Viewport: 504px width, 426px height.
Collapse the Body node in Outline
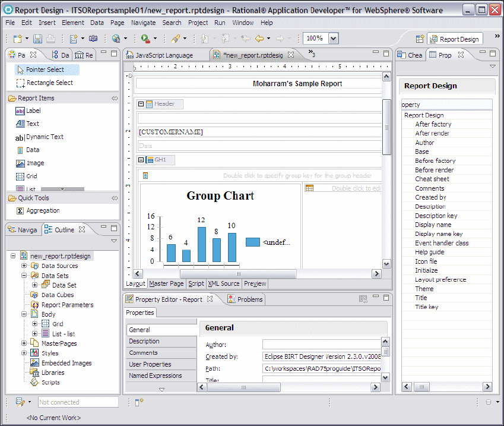click(24, 314)
